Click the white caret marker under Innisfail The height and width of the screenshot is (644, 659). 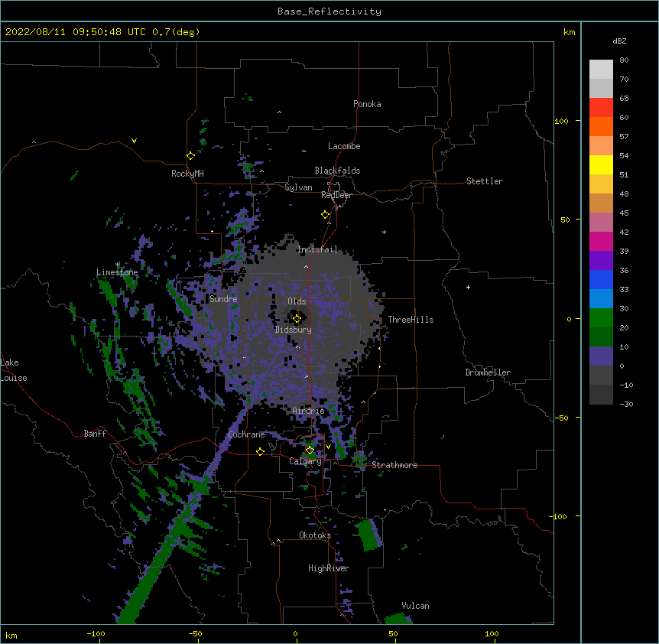pos(306,266)
